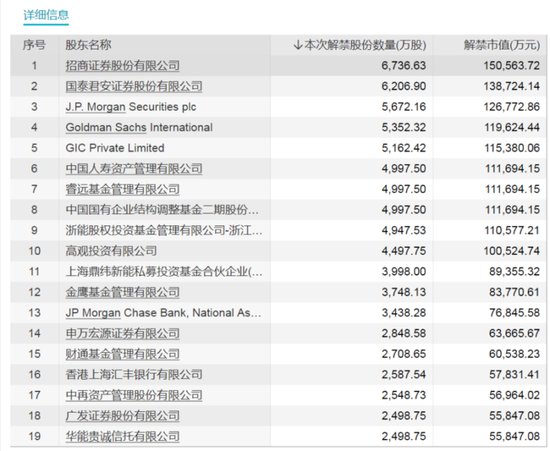Select 浙能股权投资基金管理有限公司 row name
Image resolution: width=550 pixels, height=451 pixels.
pyautogui.click(x=164, y=230)
